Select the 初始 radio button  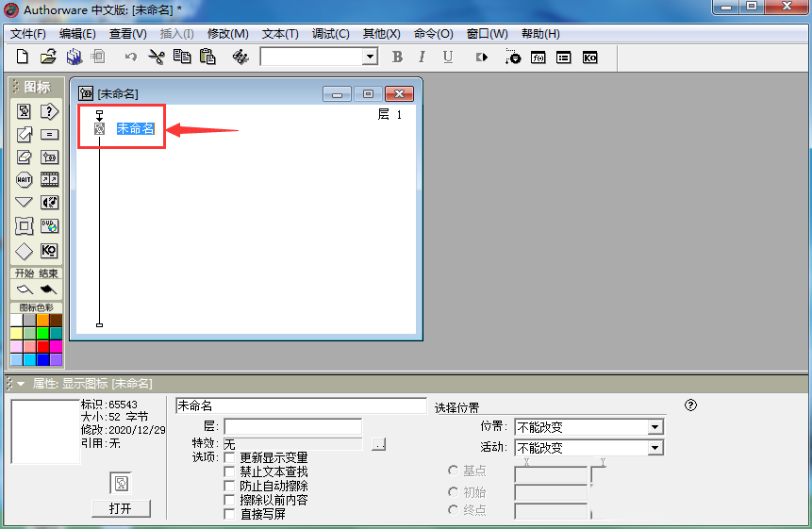coord(453,491)
